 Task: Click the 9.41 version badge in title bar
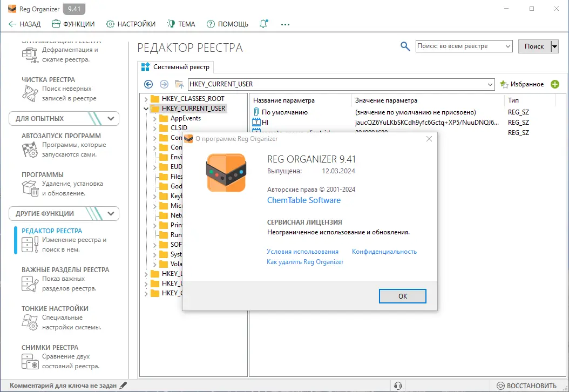[x=74, y=9]
